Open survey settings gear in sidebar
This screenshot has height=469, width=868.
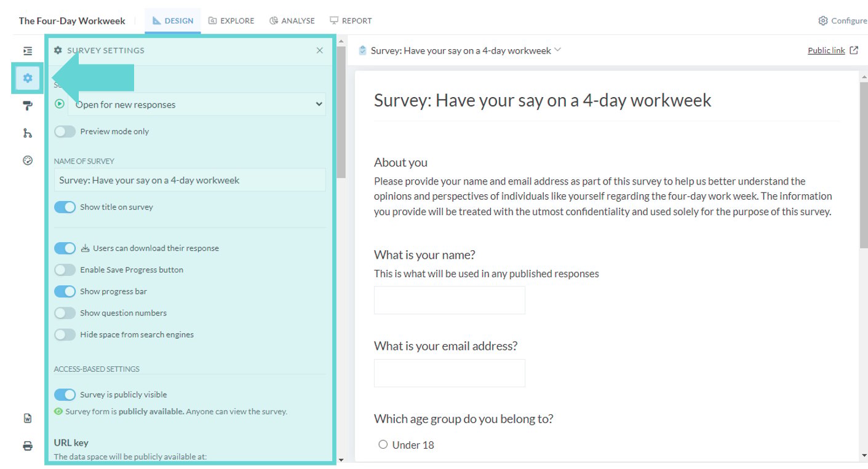[x=28, y=78]
